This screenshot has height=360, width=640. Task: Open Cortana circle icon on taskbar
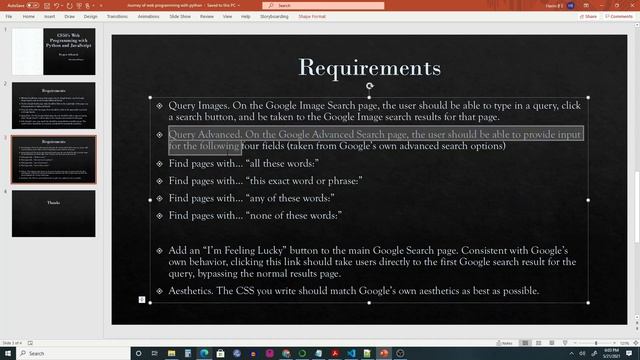click(138, 353)
